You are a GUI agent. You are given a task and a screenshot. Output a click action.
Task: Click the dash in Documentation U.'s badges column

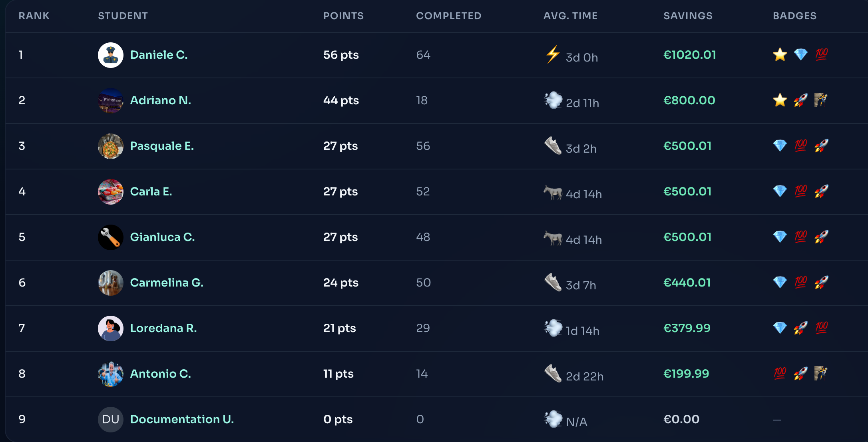[776, 419]
